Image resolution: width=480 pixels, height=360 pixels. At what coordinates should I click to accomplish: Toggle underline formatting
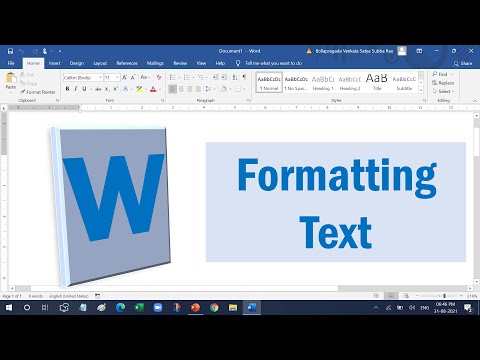click(x=84, y=89)
